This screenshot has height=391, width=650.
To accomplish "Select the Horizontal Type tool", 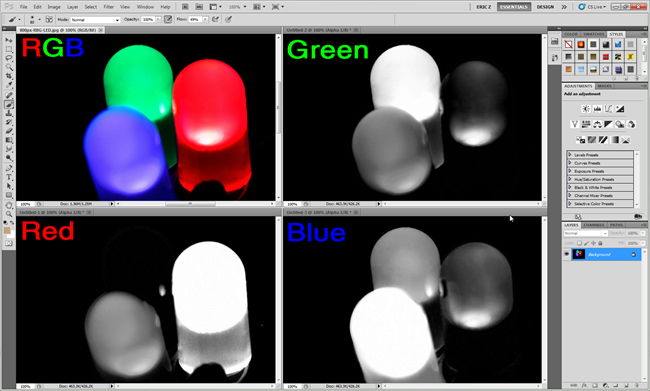I will 9,177.
